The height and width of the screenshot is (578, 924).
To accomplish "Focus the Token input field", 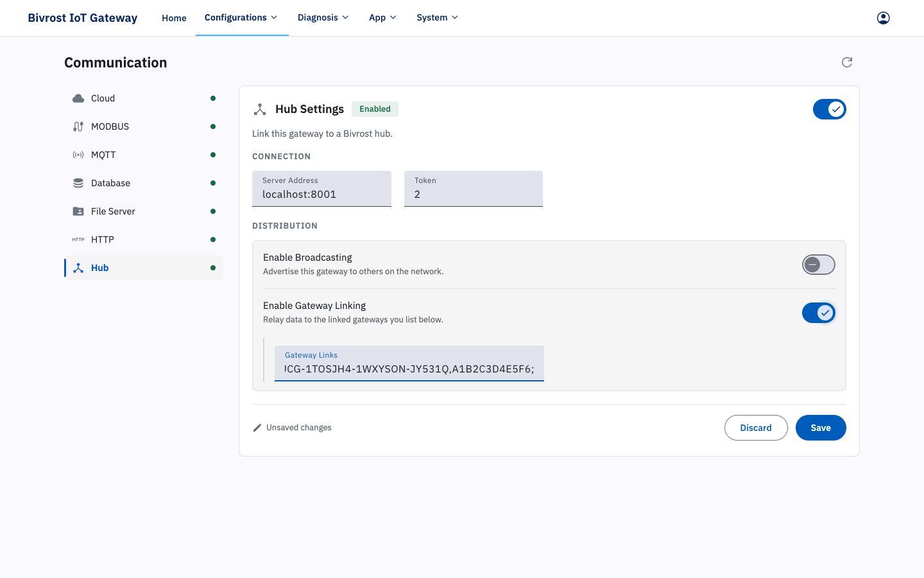I will click(474, 189).
